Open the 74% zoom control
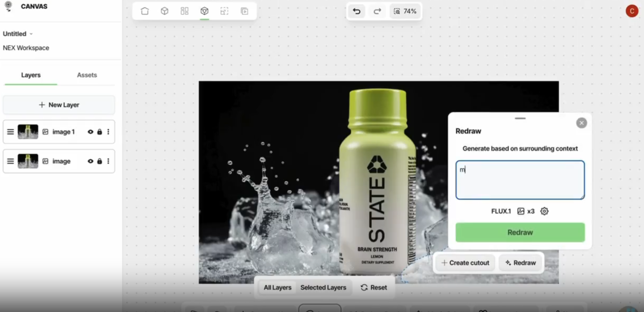Viewport: 644px width, 312px height. pyautogui.click(x=405, y=11)
